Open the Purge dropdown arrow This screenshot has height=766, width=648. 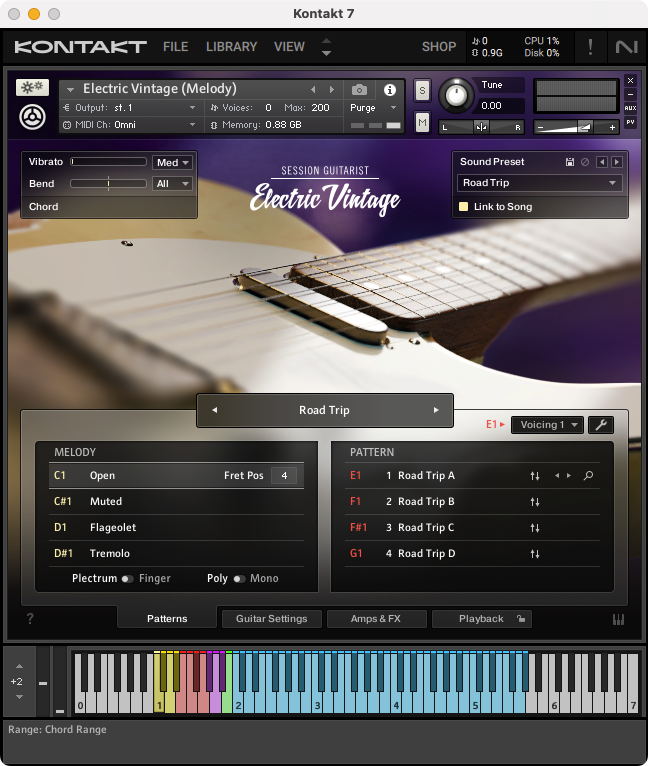tap(393, 107)
